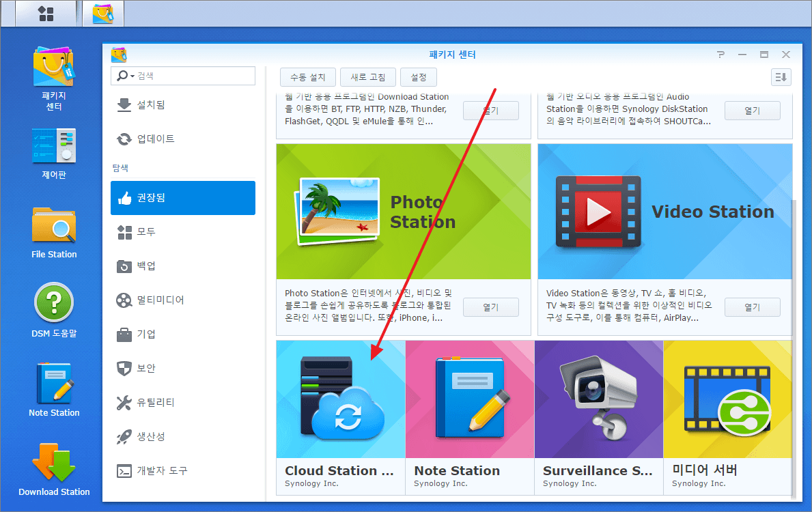The image size is (812, 512).
Task: Click Package Center window title icon
Action: click(119, 55)
